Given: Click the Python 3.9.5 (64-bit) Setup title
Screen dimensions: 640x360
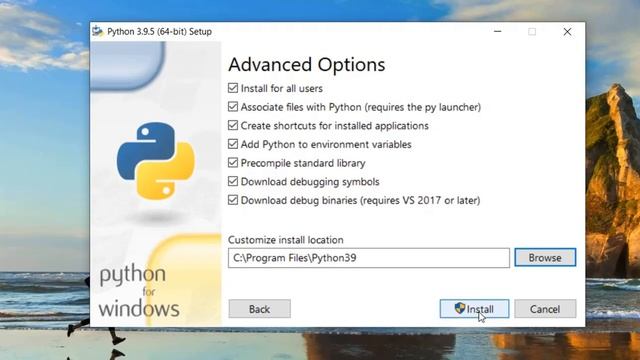Looking at the screenshot, I should [160, 31].
